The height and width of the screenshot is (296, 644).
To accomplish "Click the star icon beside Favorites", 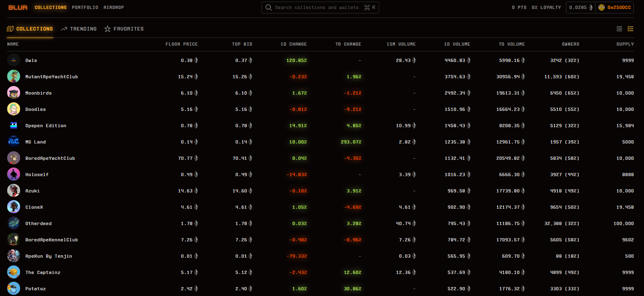I will 107,29.
